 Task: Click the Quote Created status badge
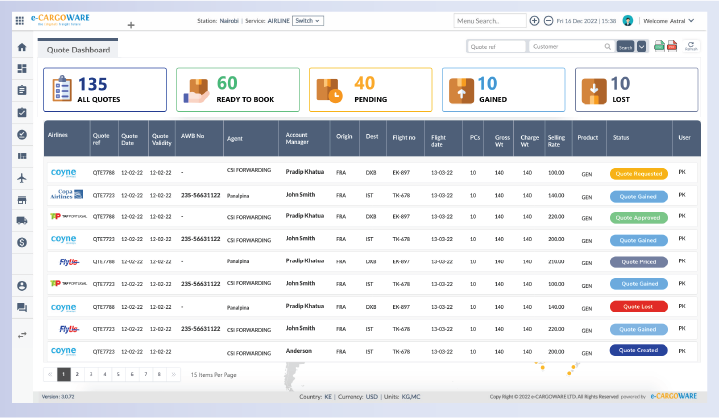coord(638,350)
